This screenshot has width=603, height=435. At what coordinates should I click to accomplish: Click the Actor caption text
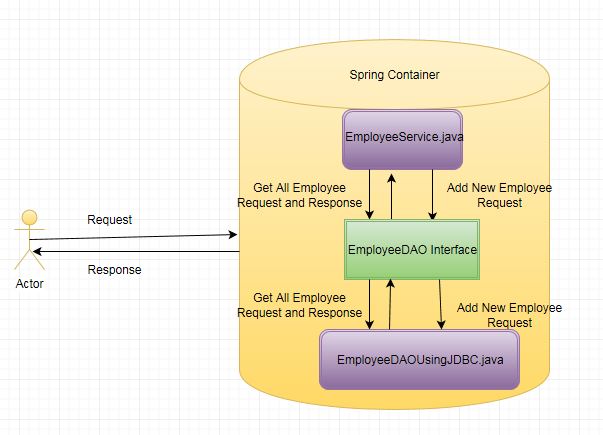[x=29, y=284]
